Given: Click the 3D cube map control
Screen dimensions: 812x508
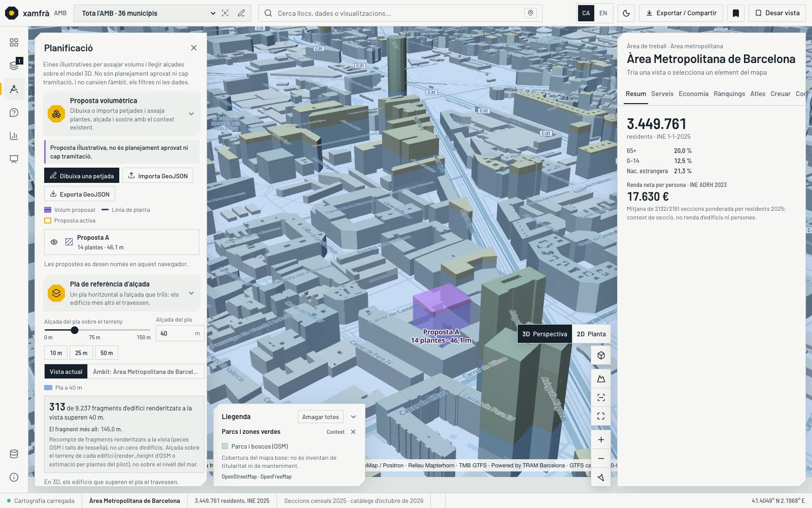Looking at the screenshot, I should coord(601,356).
